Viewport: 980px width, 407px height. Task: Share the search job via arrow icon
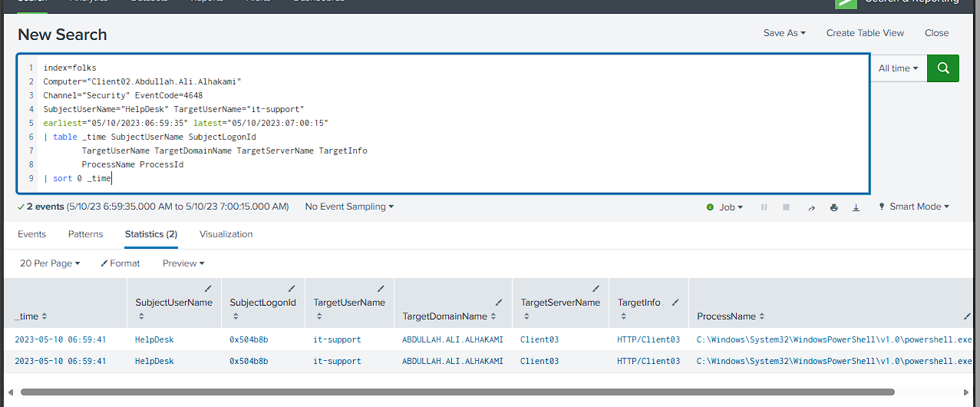tap(811, 207)
